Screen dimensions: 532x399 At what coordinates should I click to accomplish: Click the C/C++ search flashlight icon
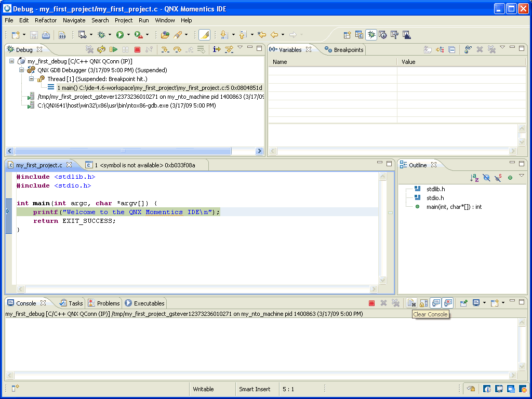click(179, 35)
